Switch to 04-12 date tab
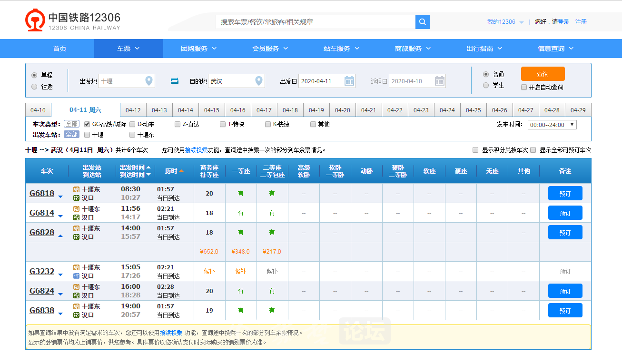The width and height of the screenshot is (622, 364). click(133, 110)
